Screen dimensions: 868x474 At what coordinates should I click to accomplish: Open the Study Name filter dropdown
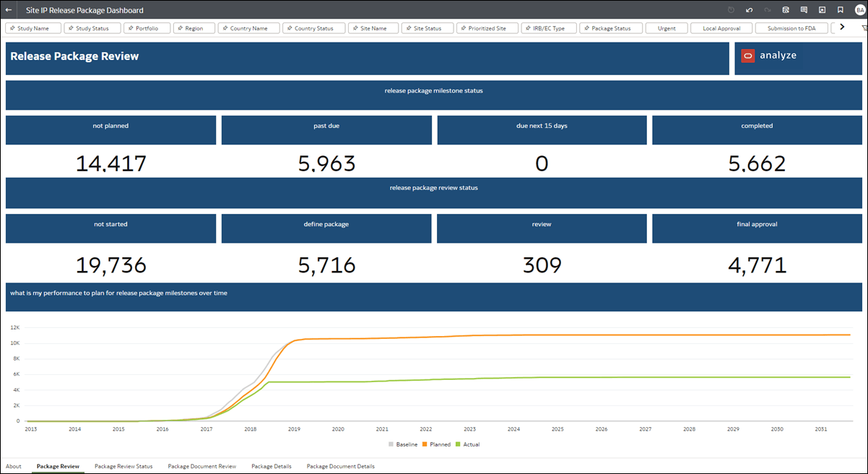pos(32,27)
